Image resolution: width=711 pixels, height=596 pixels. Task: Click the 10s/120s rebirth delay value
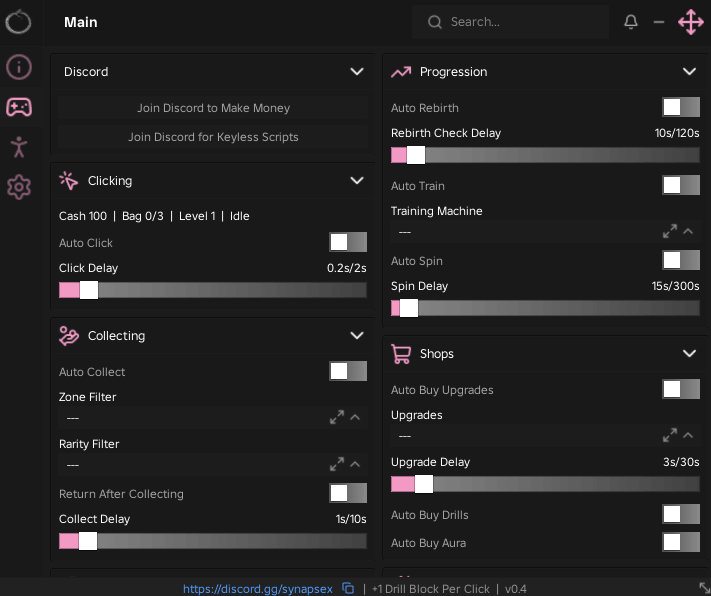click(677, 133)
